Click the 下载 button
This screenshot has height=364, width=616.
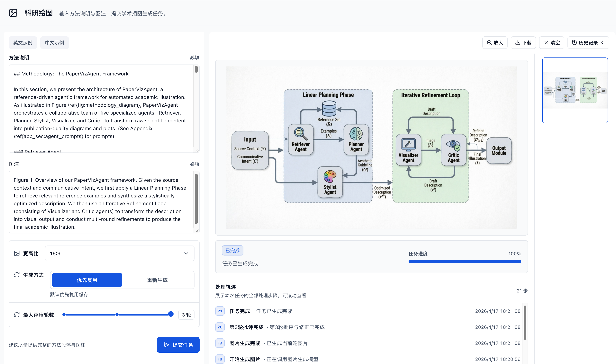point(523,43)
